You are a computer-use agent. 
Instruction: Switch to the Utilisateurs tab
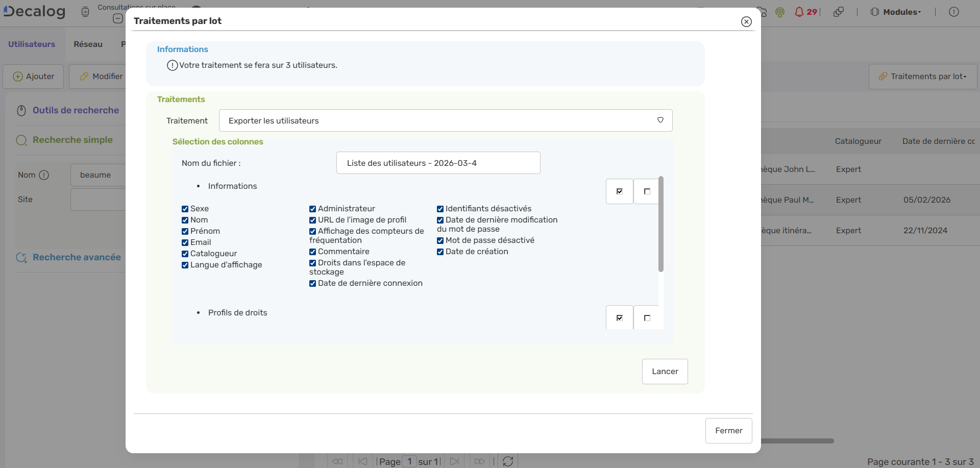coord(32,44)
